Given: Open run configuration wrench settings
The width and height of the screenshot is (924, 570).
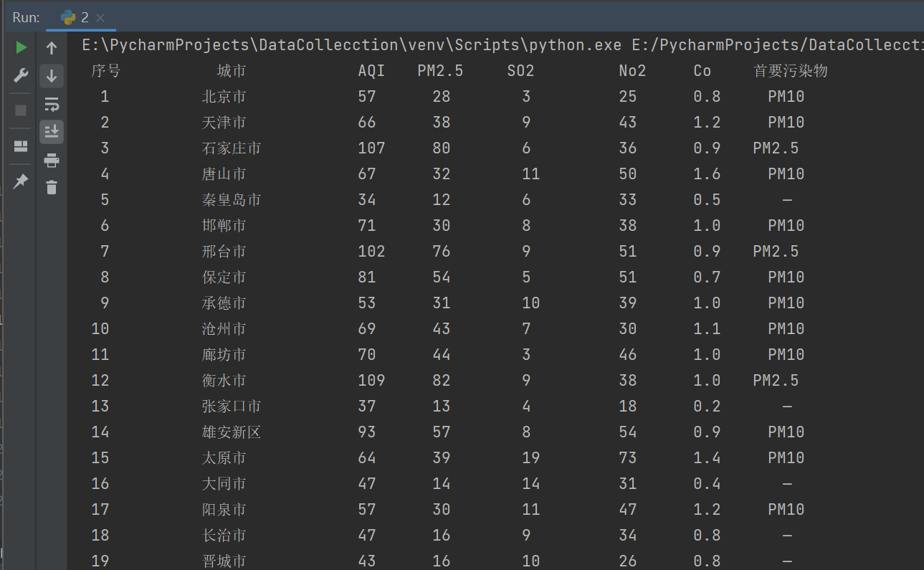Looking at the screenshot, I should click(x=21, y=76).
